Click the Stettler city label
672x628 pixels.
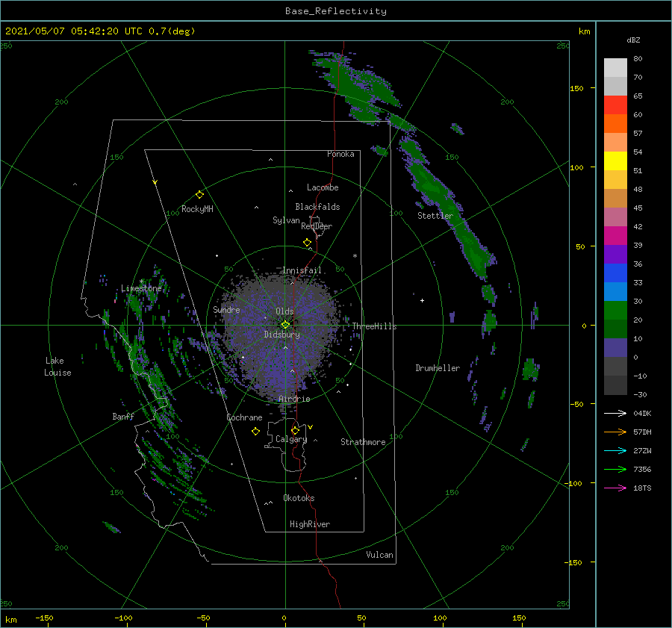(435, 216)
